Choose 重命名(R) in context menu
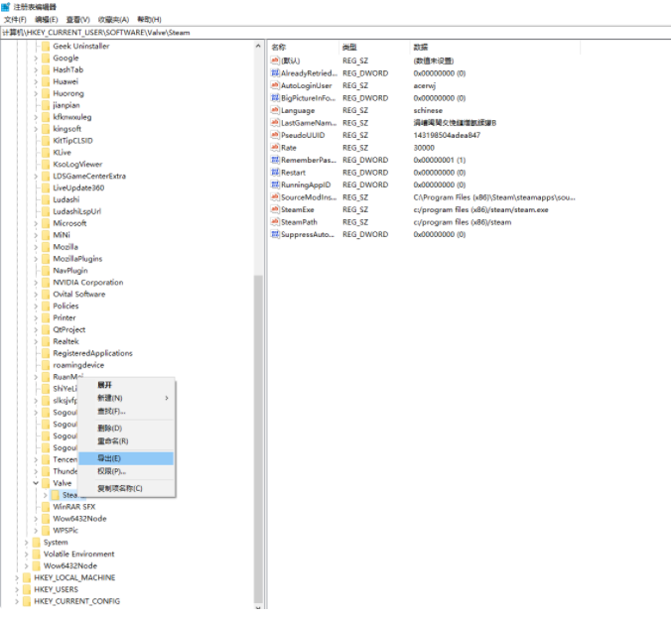This screenshot has height=620, width=672. pos(126,441)
